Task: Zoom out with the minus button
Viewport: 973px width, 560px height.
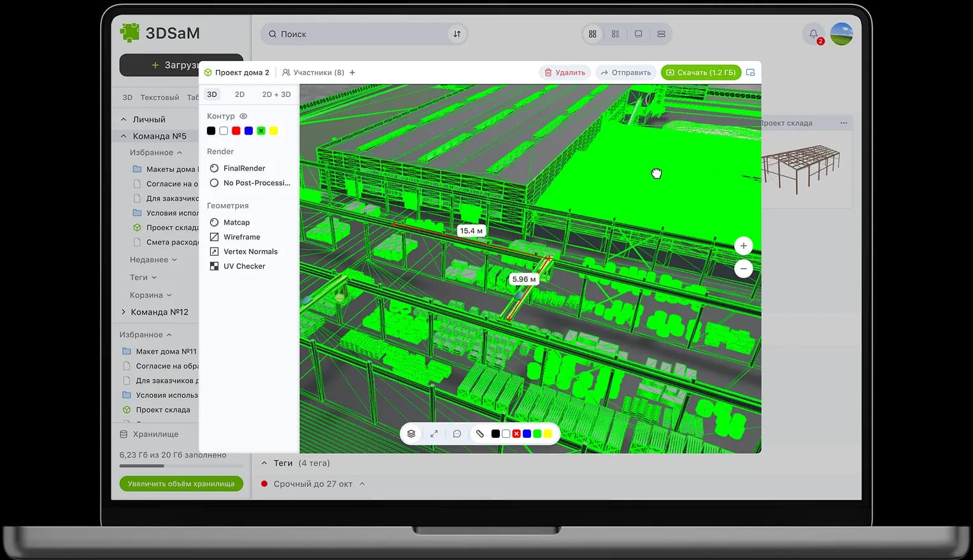Action: click(743, 269)
